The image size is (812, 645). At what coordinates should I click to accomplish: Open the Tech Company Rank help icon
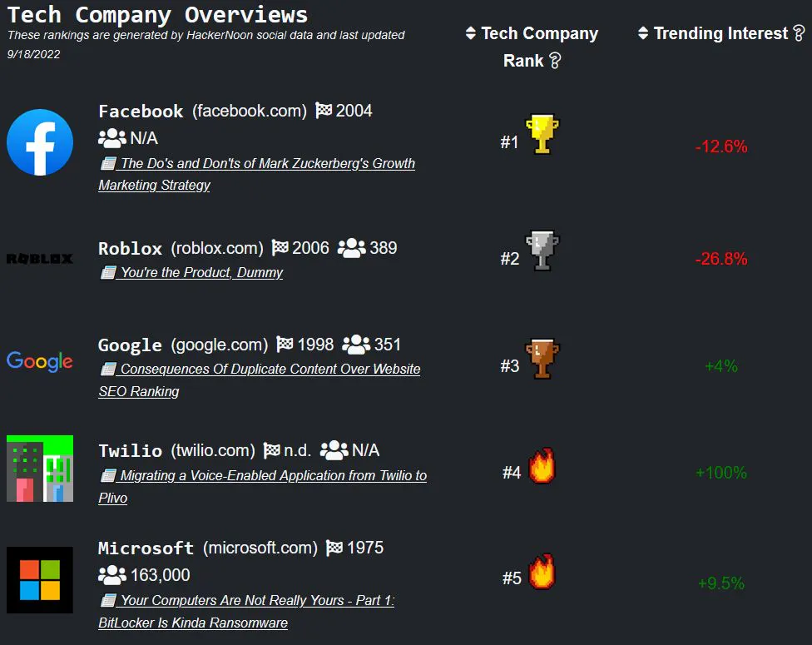pyautogui.click(x=555, y=61)
